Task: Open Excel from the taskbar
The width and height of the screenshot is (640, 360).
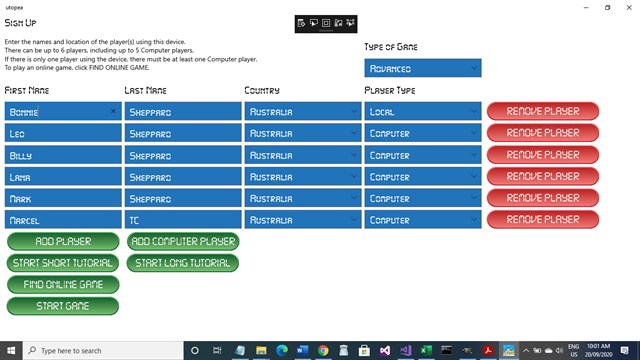Action: point(426,351)
